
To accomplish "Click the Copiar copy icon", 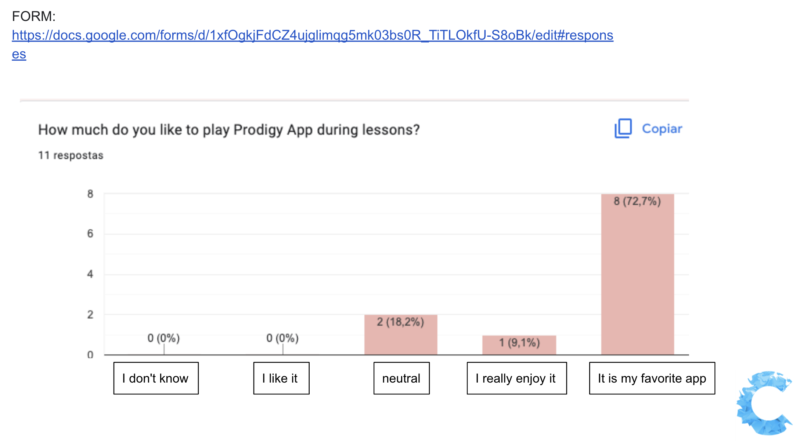I will tap(623, 129).
